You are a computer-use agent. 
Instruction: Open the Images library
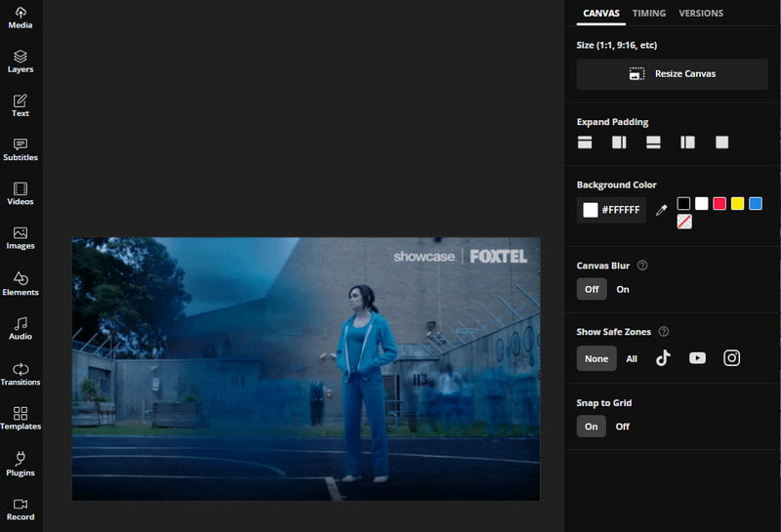(21, 238)
